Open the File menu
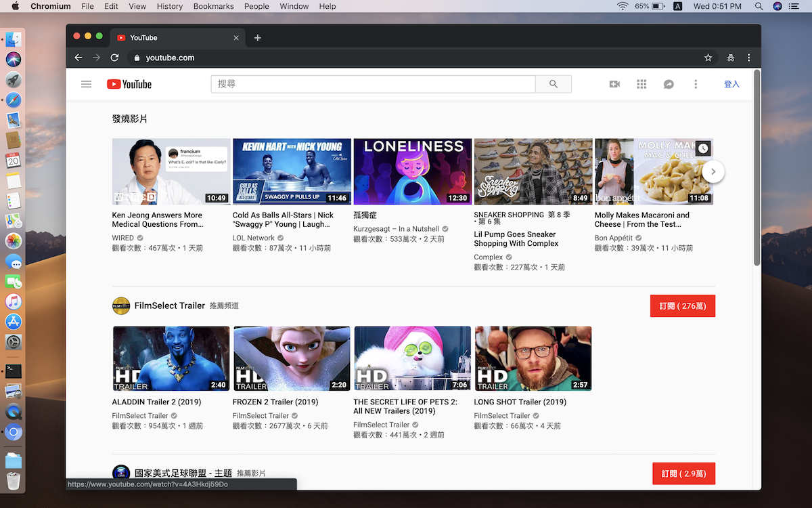The width and height of the screenshot is (812, 508). (x=87, y=6)
